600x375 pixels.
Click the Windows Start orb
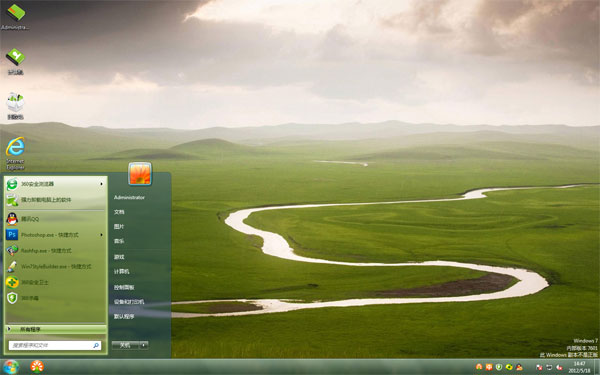(11, 367)
